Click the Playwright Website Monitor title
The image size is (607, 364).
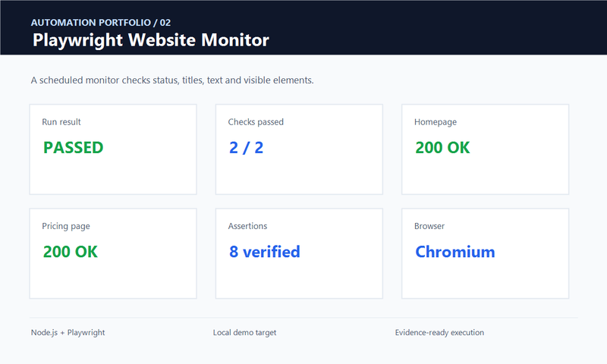point(150,40)
